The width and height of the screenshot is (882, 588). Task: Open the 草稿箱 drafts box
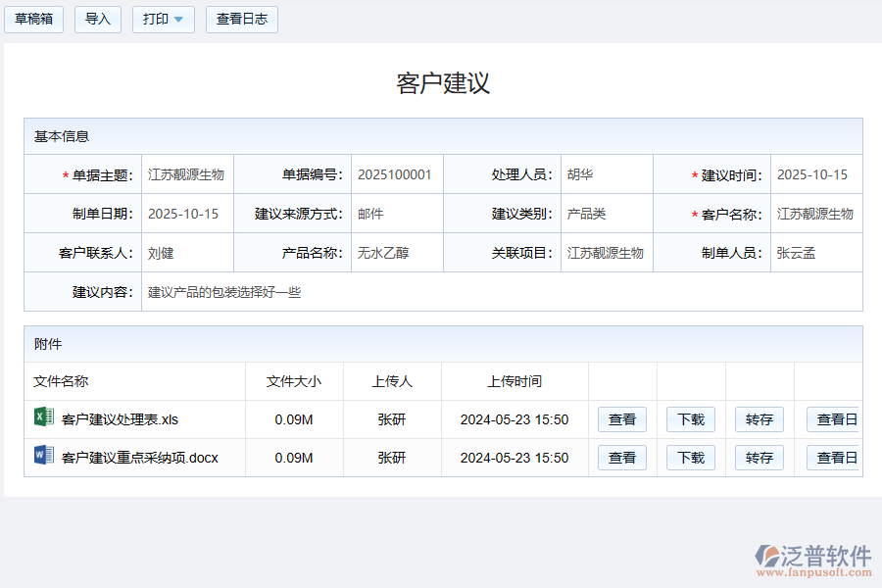34,20
